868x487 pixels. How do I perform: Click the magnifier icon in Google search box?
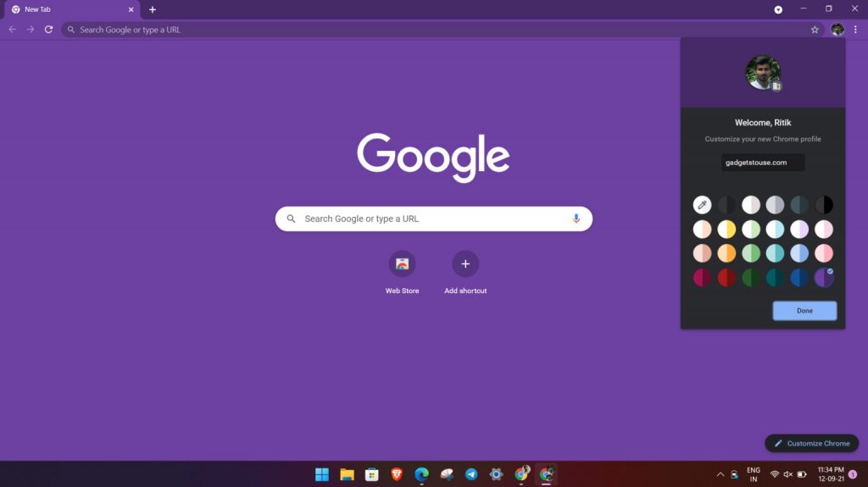[x=291, y=219]
